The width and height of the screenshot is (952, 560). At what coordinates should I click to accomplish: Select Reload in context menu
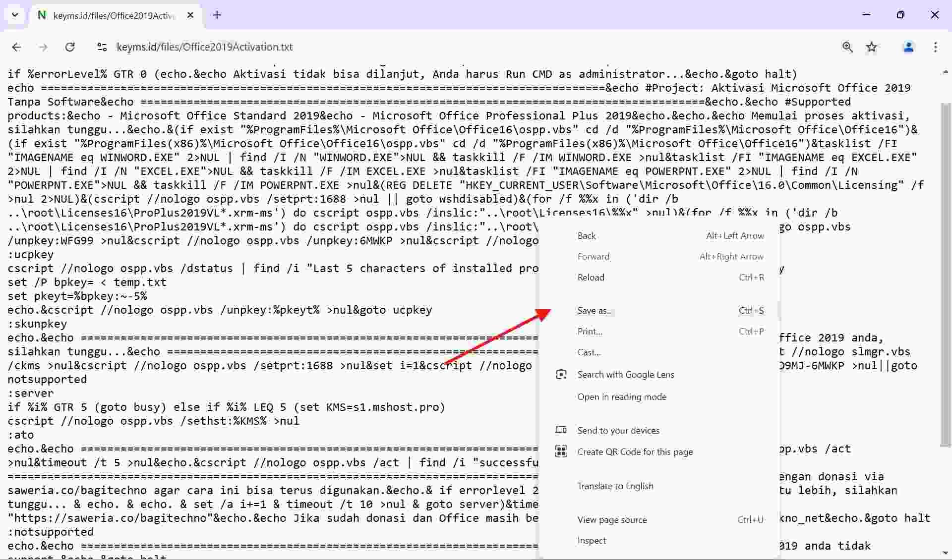click(x=591, y=278)
